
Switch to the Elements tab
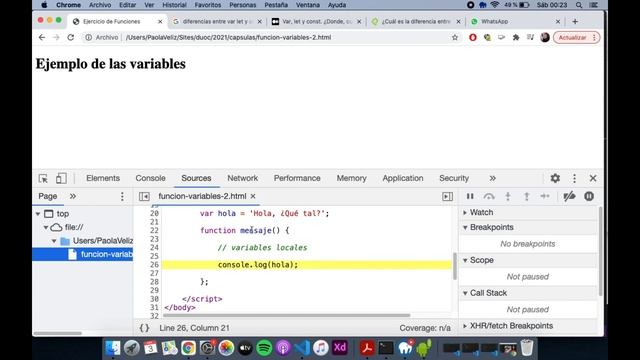[103, 178]
